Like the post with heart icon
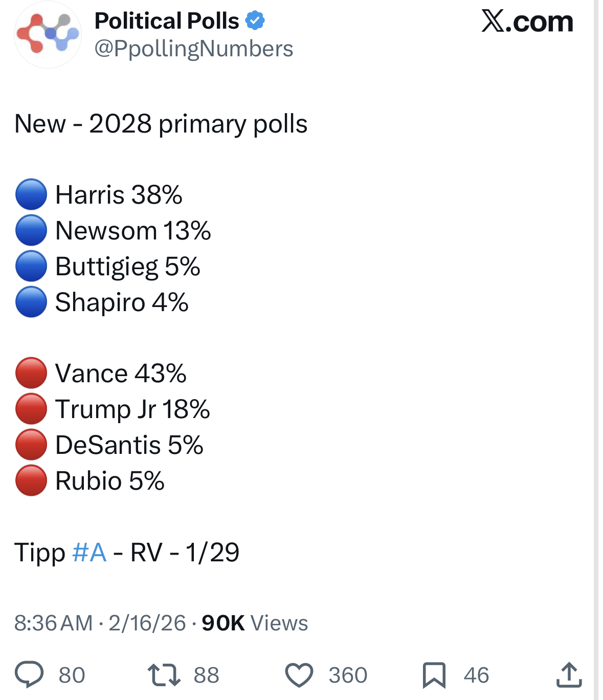Screen dimensions: 603x700 pos(299,674)
